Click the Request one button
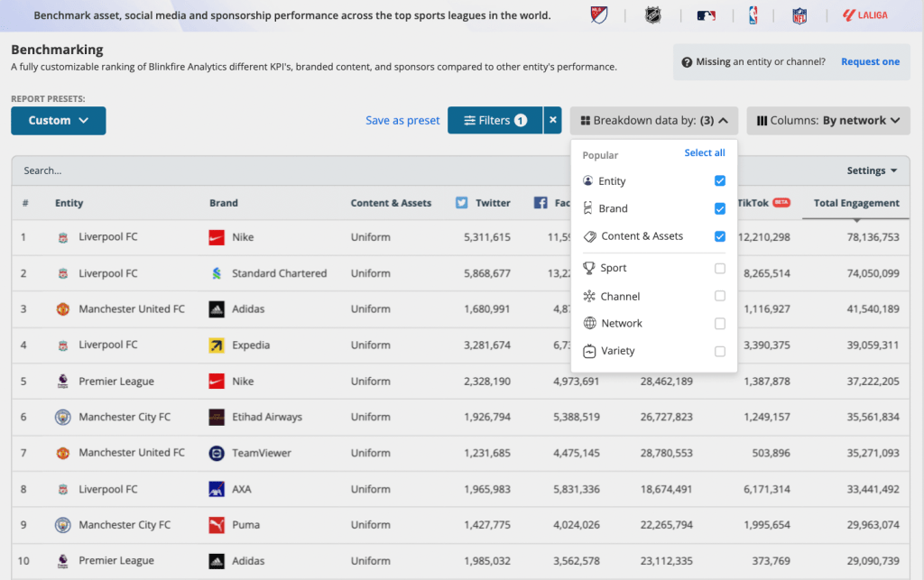 [x=870, y=61]
